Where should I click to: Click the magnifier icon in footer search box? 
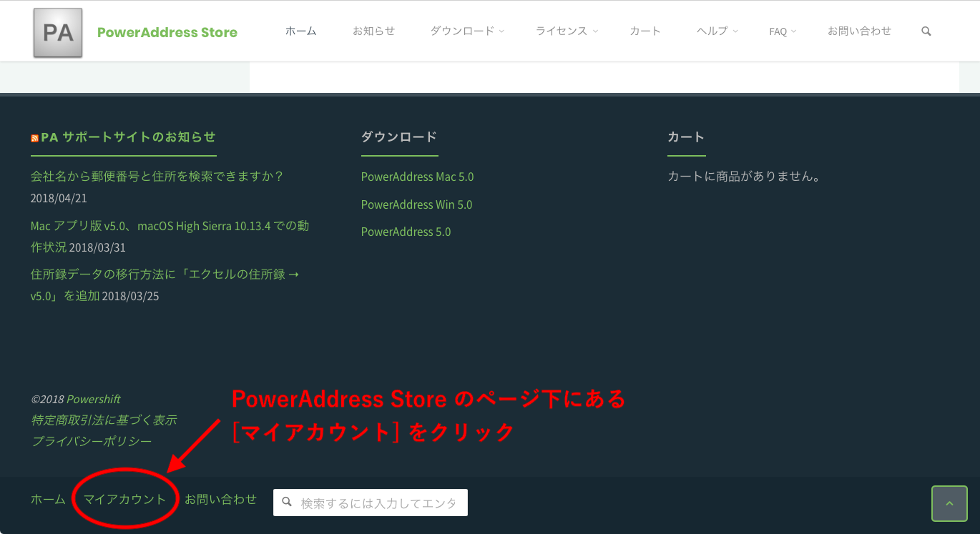click(x=287, y=503)
